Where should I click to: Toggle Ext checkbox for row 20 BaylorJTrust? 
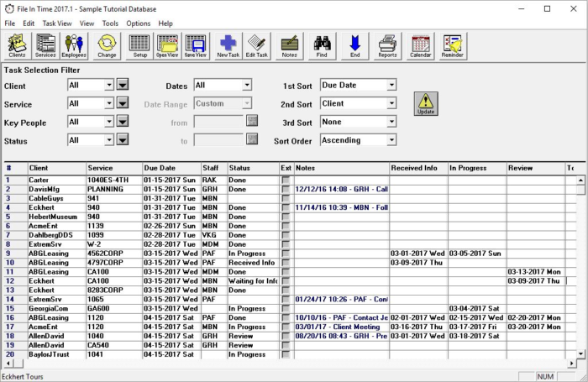[x=286, y=354]
